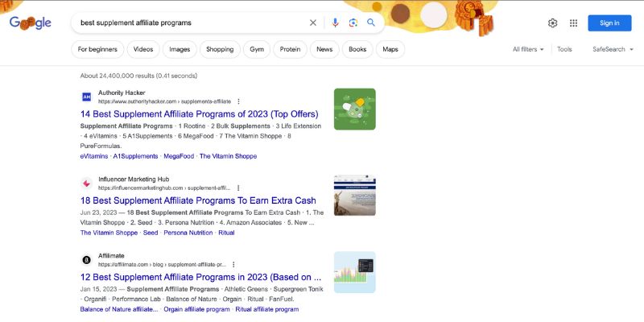644x322 pixels.
Task: Filter results with For beginners chip
Action: click(97, 49)
